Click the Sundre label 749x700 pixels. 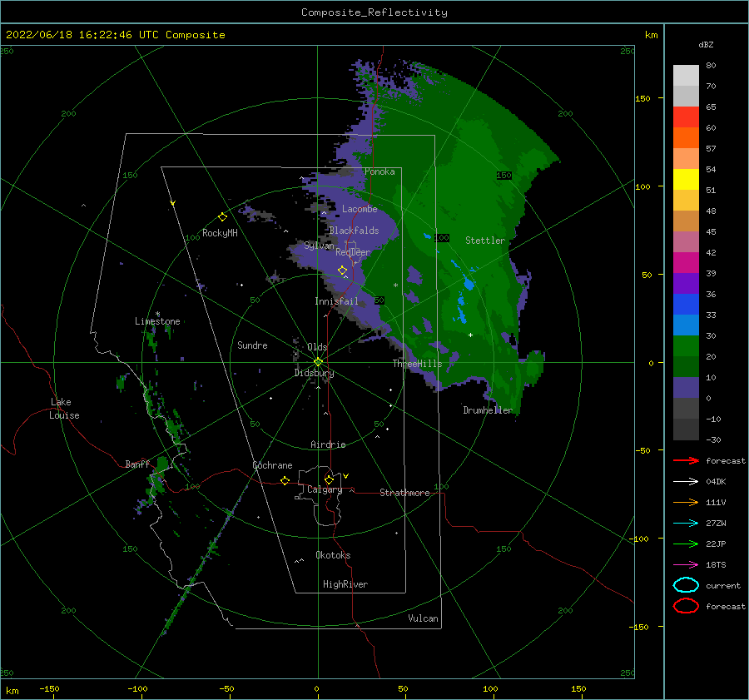pos(252,345)
